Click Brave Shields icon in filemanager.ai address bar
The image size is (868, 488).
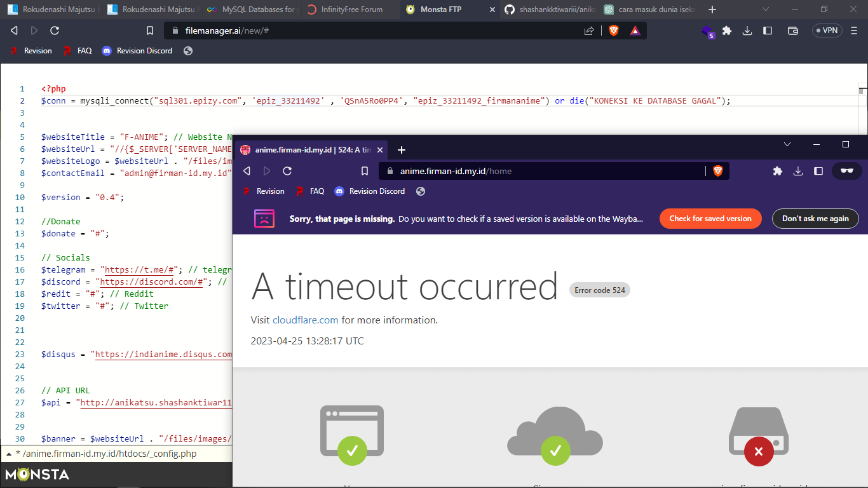tap(613, 30)
